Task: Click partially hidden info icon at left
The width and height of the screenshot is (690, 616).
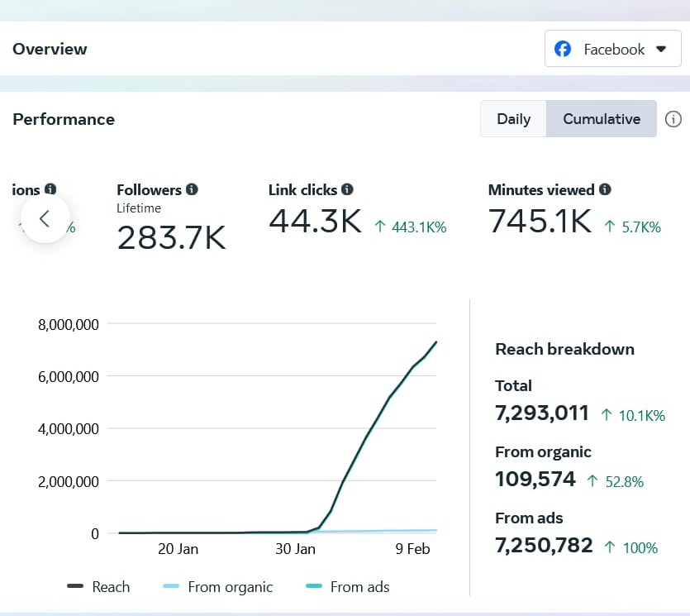Action: (50, 189)
